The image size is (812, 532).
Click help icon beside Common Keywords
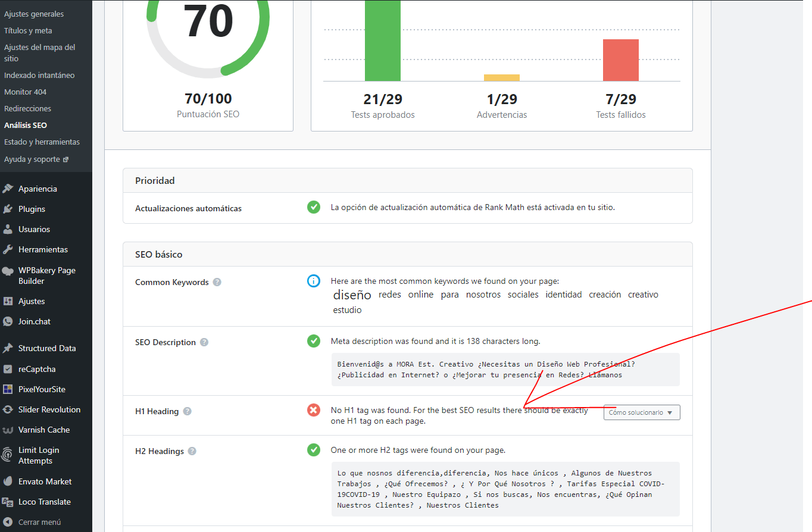217,282
